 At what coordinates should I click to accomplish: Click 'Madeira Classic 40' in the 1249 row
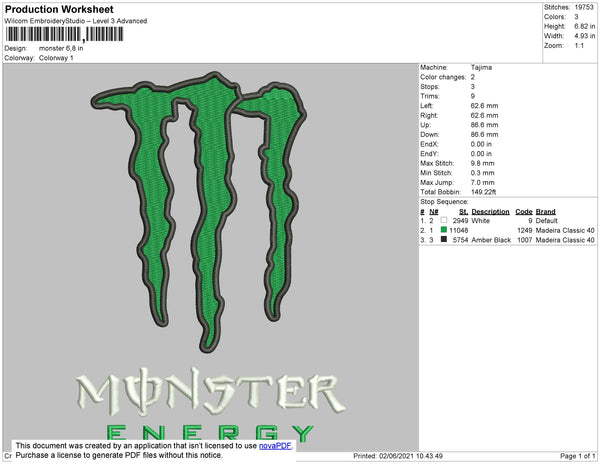565,230
